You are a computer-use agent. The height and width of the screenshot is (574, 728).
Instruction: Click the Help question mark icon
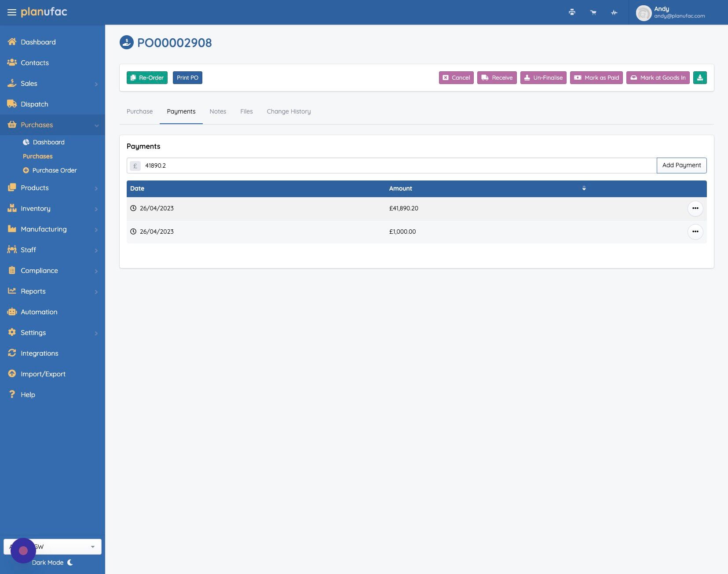pyautogui.click(x=12, y=394)
